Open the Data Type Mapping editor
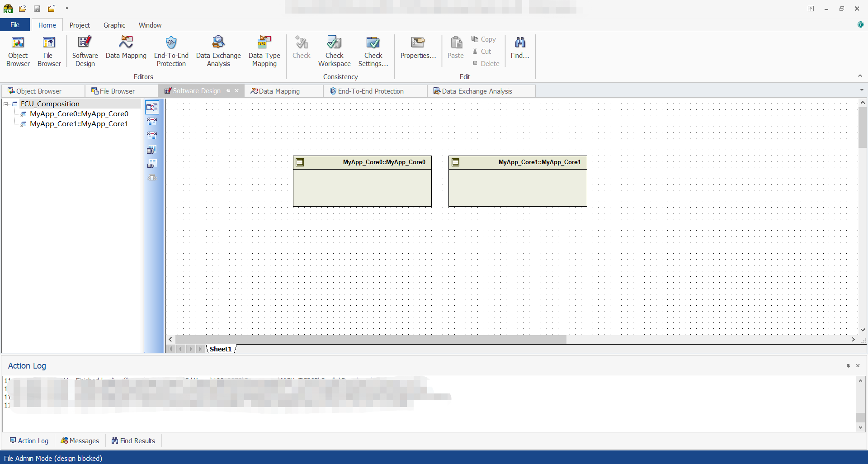Viewport: 868px width, 464px height. (x=264, y=51)
